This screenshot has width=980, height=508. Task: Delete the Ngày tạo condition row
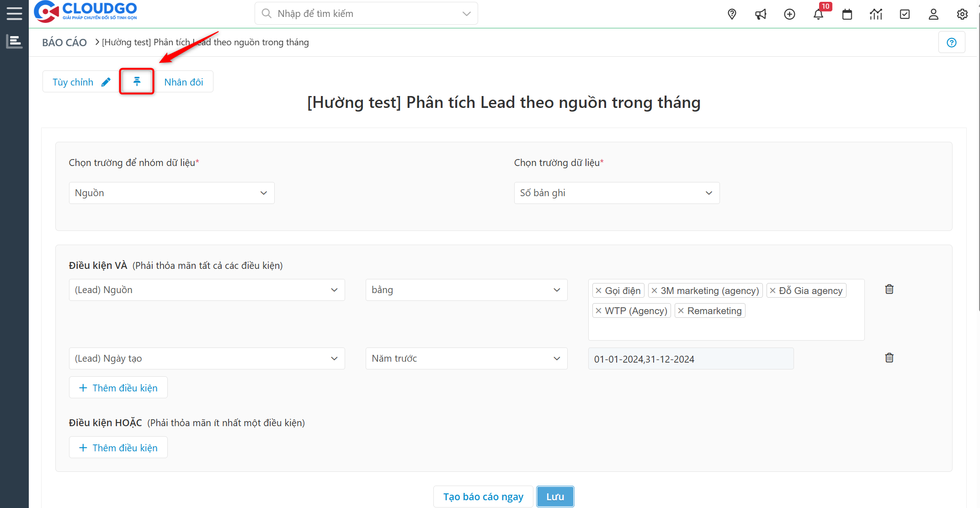[x=889, y=358]
